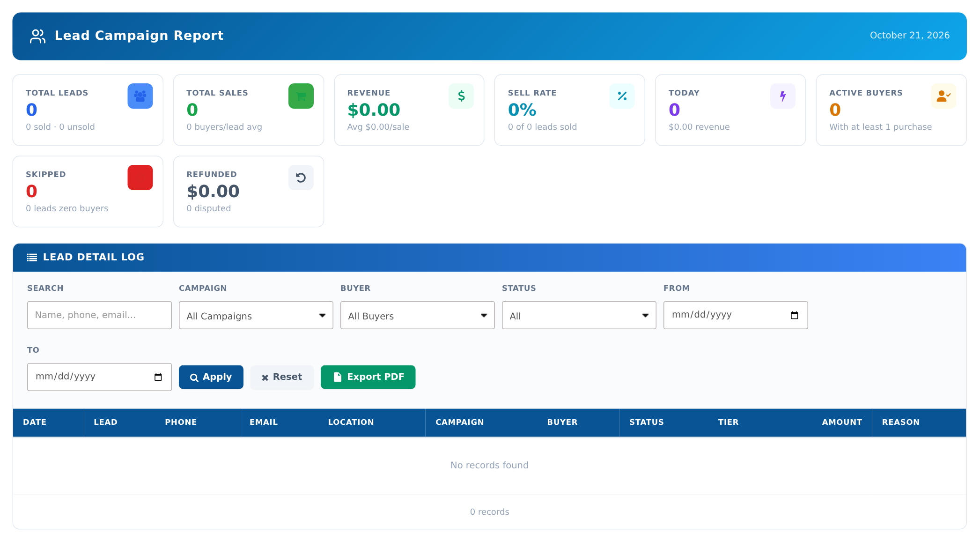
Task: Open the All Campaigns dropdown
Action: pos(256,315)
